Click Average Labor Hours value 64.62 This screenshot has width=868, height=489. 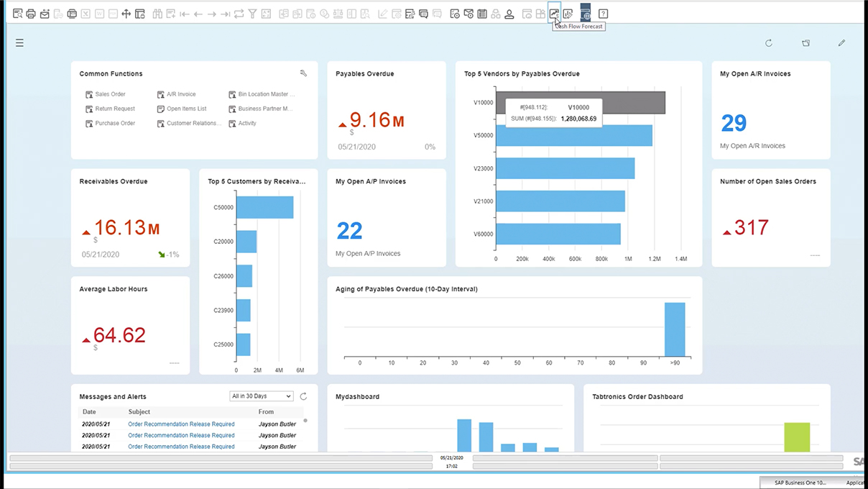119,335
